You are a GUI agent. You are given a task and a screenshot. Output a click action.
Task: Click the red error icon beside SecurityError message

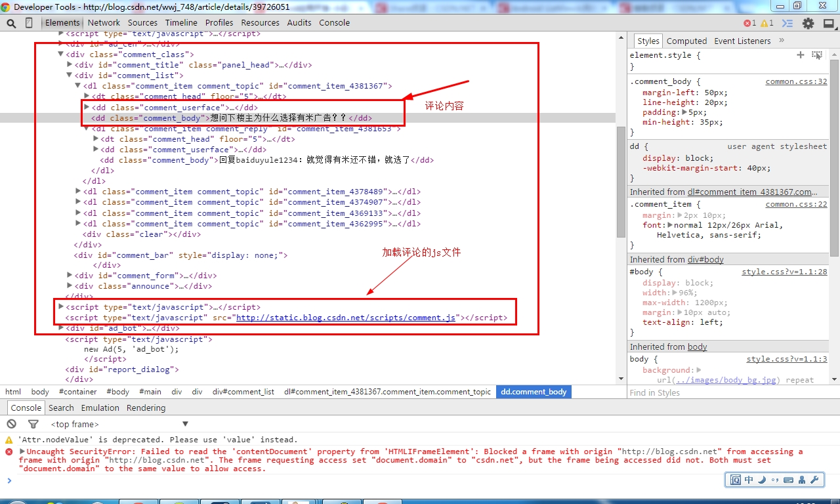point(9,451)
